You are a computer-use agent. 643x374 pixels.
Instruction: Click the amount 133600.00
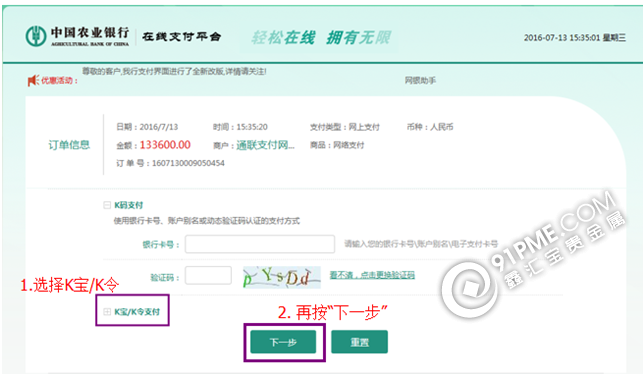[165, 145]
